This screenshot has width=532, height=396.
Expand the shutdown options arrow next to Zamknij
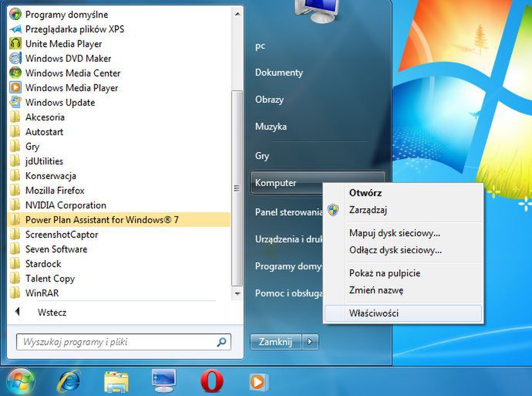[x=310, y=342]
